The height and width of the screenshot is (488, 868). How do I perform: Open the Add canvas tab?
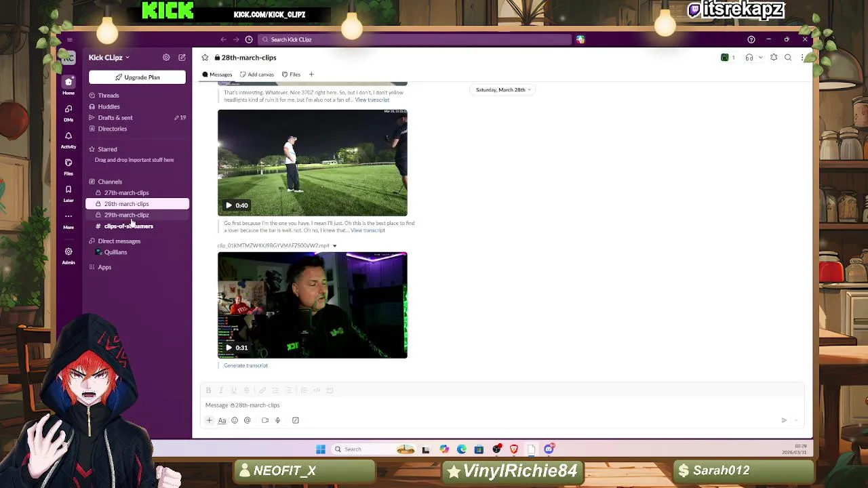(x=257, y=75)
